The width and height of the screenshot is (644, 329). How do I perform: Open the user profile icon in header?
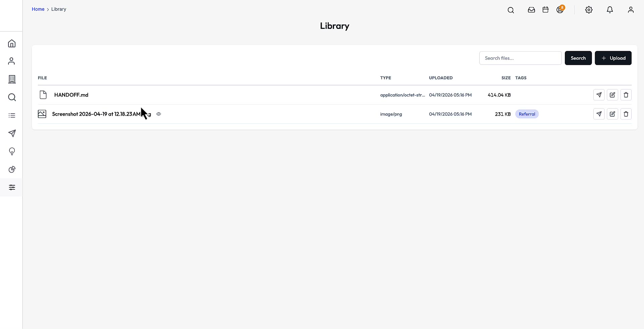pyautogui.click(x=631, y=10)
